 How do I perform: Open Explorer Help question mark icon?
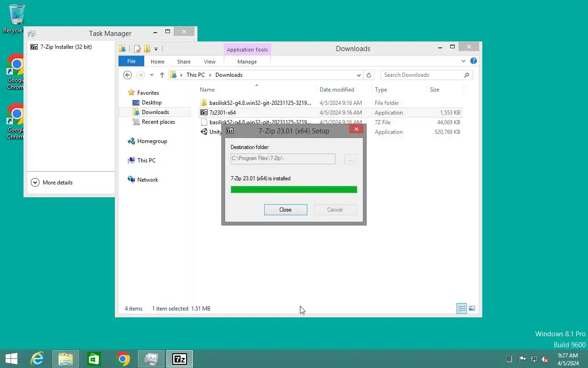pos(474,61)
